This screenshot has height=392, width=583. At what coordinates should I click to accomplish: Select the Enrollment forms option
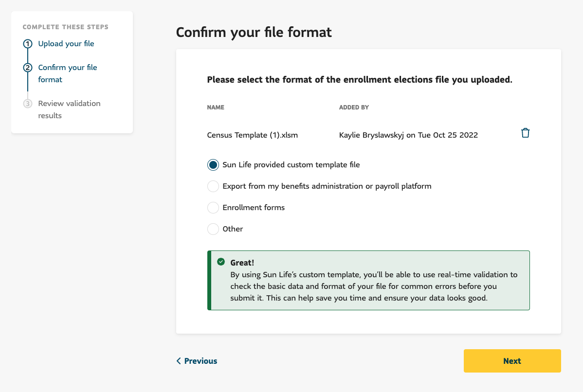tap(213, 207)
